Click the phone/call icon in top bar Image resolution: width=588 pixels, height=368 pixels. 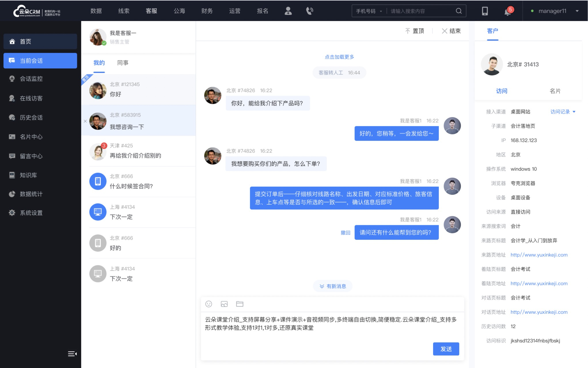[310, 11]
